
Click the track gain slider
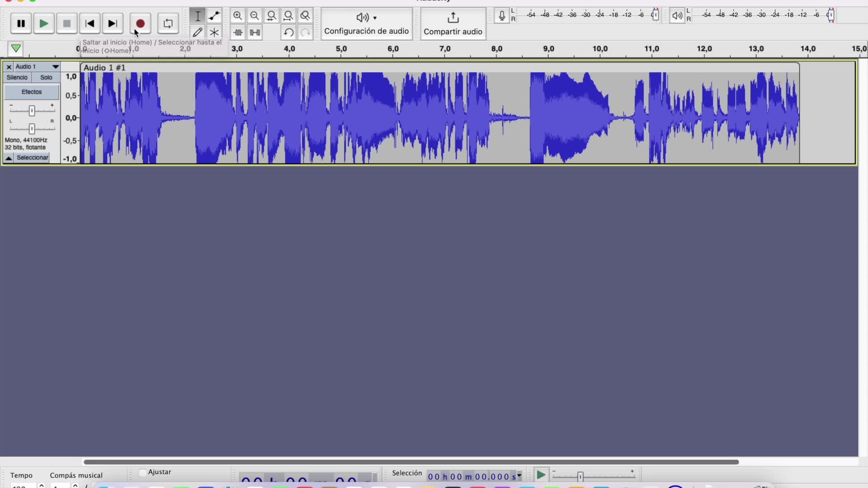click(x=32, y=111)
